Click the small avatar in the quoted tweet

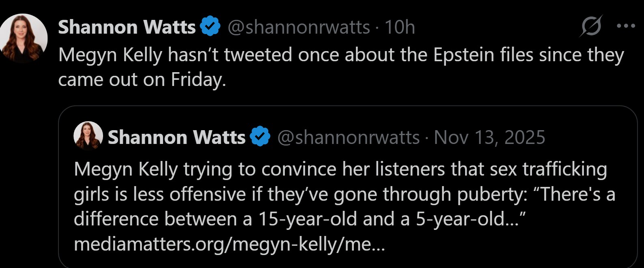pos(88,136)
